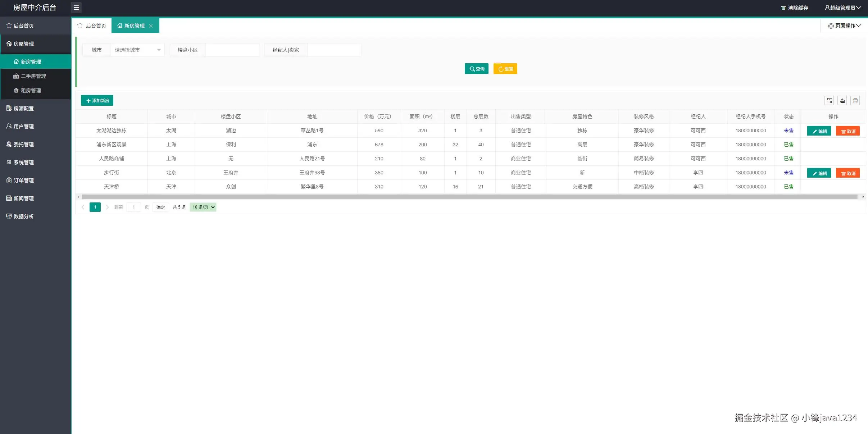Expand the 超级管理员 user menu
868x434 pixels.
pos(842,8)
